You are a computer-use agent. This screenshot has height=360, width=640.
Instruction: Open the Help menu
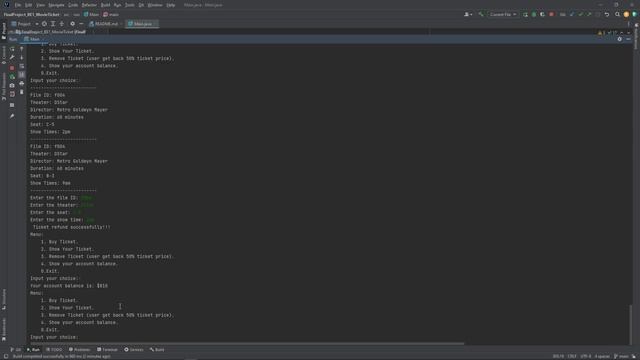coord(171,5)
